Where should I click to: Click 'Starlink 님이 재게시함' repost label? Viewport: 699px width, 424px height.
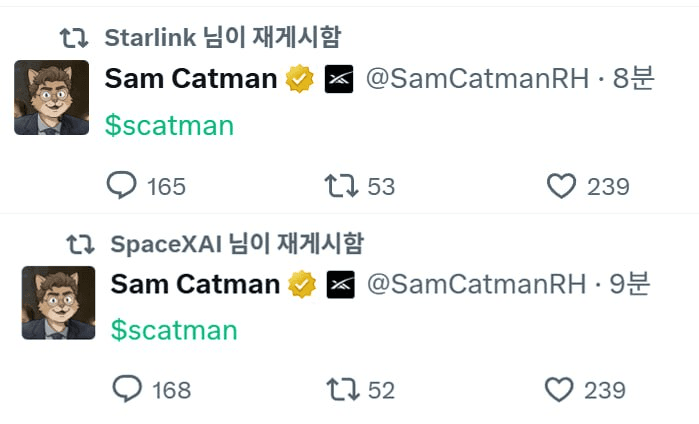coord(223,37)
